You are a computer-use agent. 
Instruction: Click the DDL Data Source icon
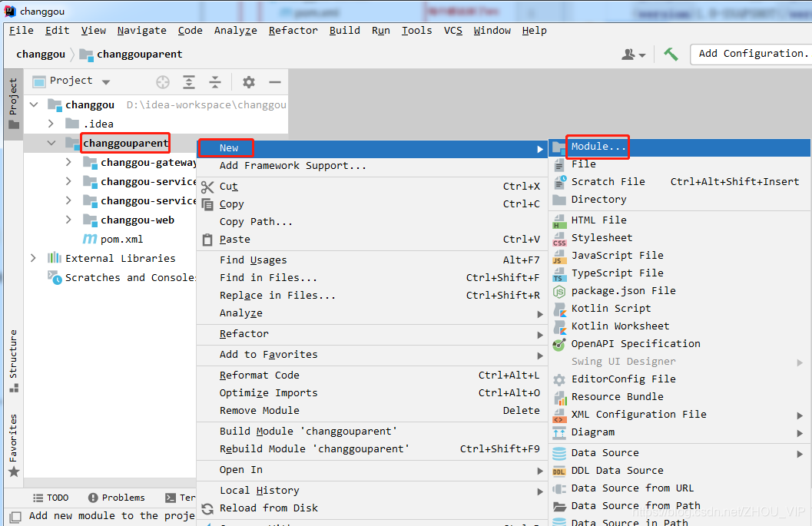pyautogui.click(x=559, y=471)
